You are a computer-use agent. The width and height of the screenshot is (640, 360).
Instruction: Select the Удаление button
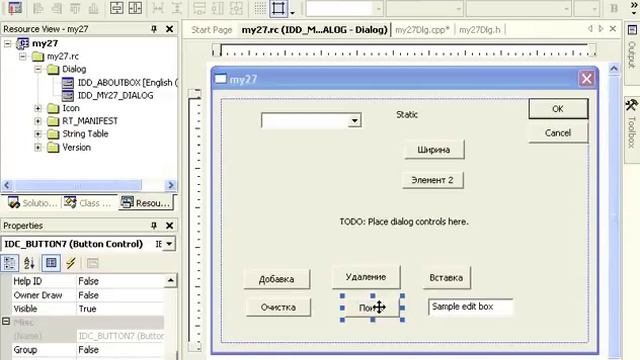coord(366,277)
